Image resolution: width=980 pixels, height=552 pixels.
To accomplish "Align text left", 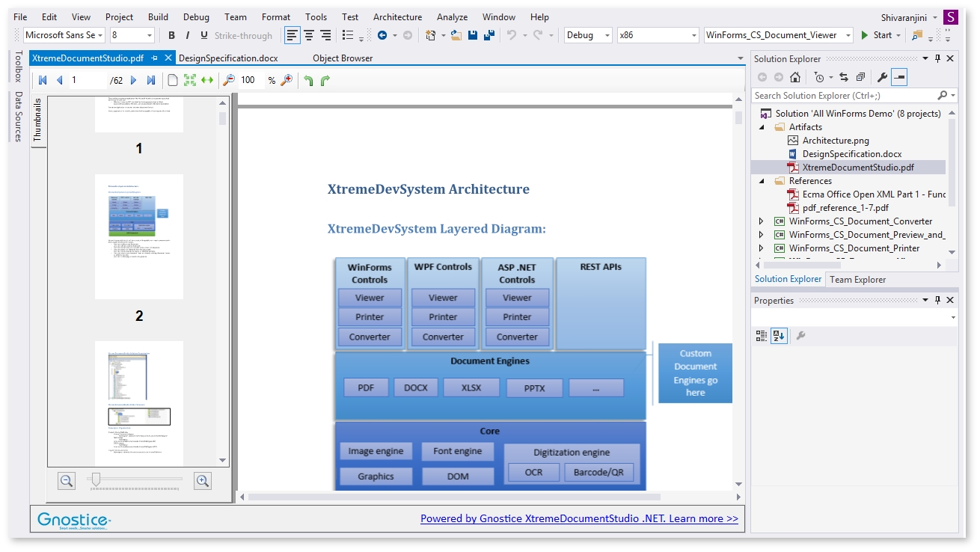I will coord(293,35).
